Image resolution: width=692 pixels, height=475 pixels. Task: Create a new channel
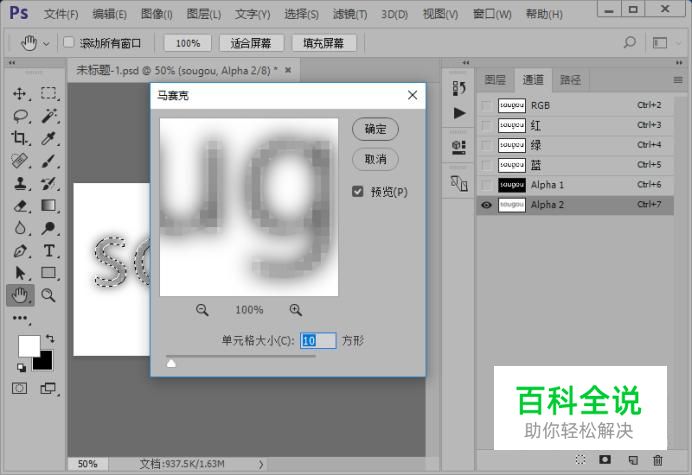coord(633,460)
